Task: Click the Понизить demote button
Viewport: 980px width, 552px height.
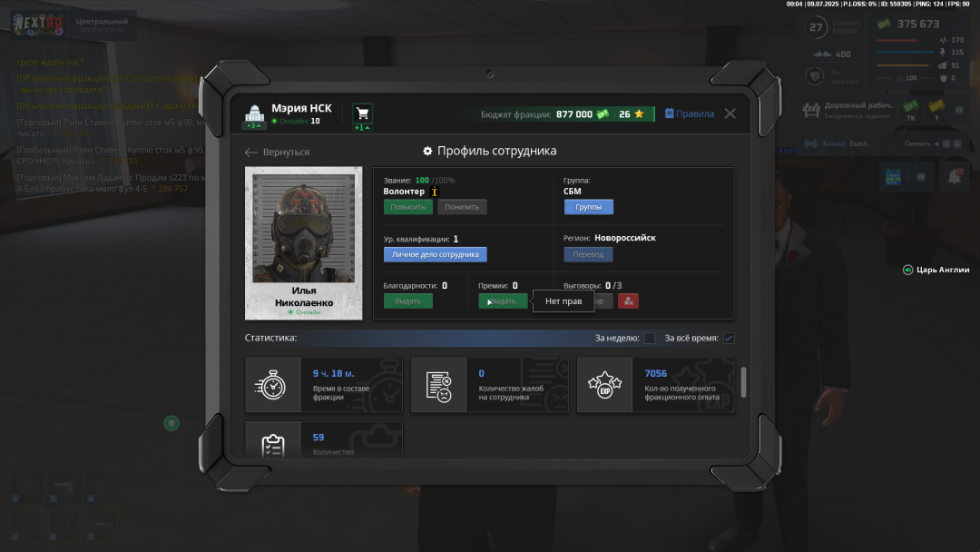Action: point(462,207)
